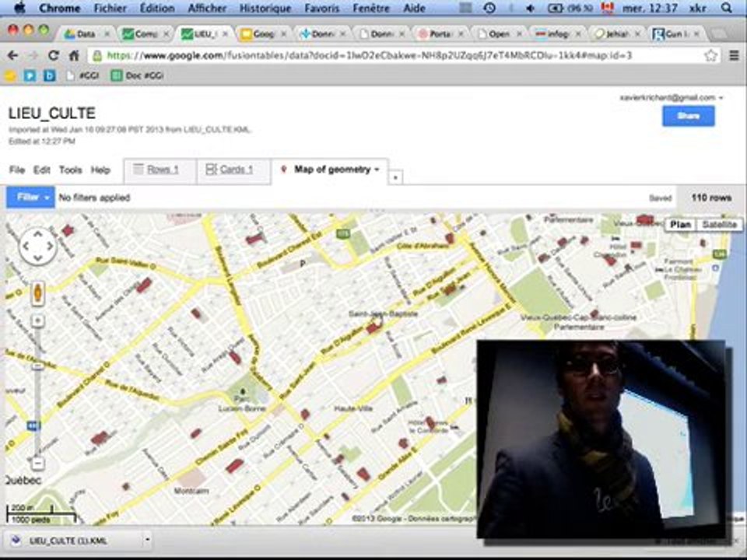
Task: Click the volume speaker icon
Action: [x=530, y=8]
